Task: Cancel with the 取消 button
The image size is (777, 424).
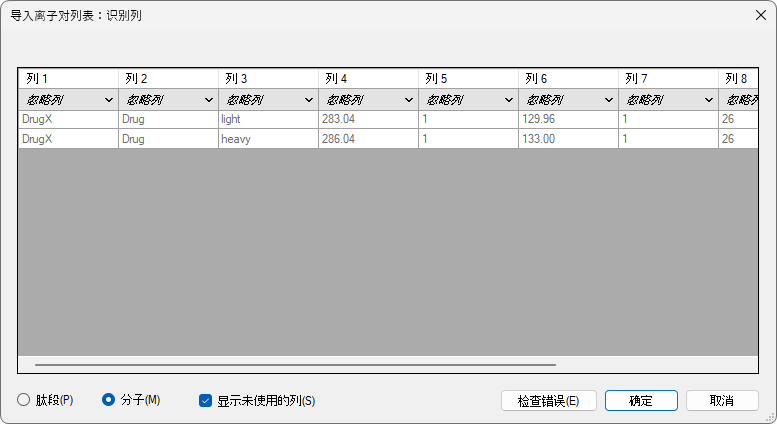Action: click(721, 400)
